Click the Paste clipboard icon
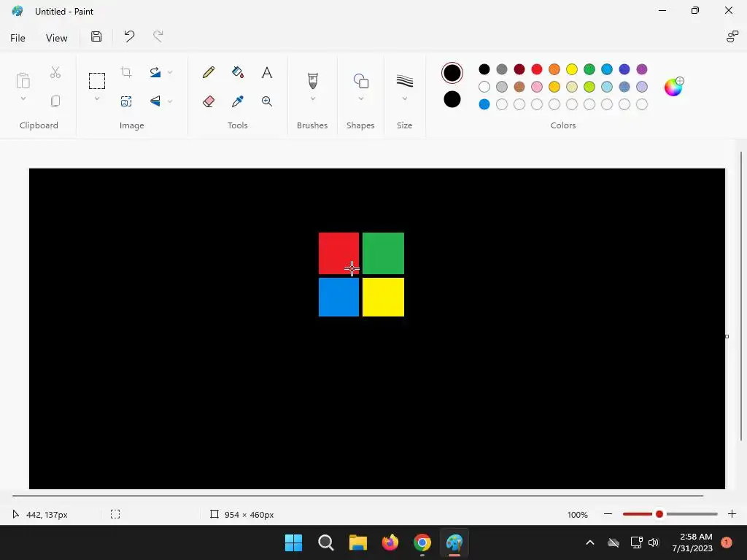The height and width of the screenshot is (560, 747). click(23, 80)
